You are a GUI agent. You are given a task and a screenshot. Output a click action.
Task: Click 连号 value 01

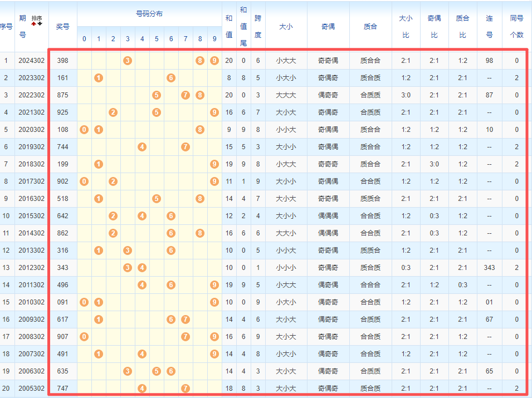(489, 302)
